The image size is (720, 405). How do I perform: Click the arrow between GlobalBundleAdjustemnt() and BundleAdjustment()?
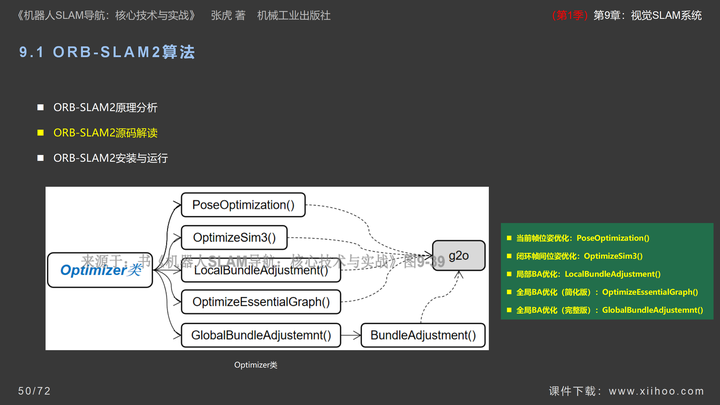pos(351,335)
